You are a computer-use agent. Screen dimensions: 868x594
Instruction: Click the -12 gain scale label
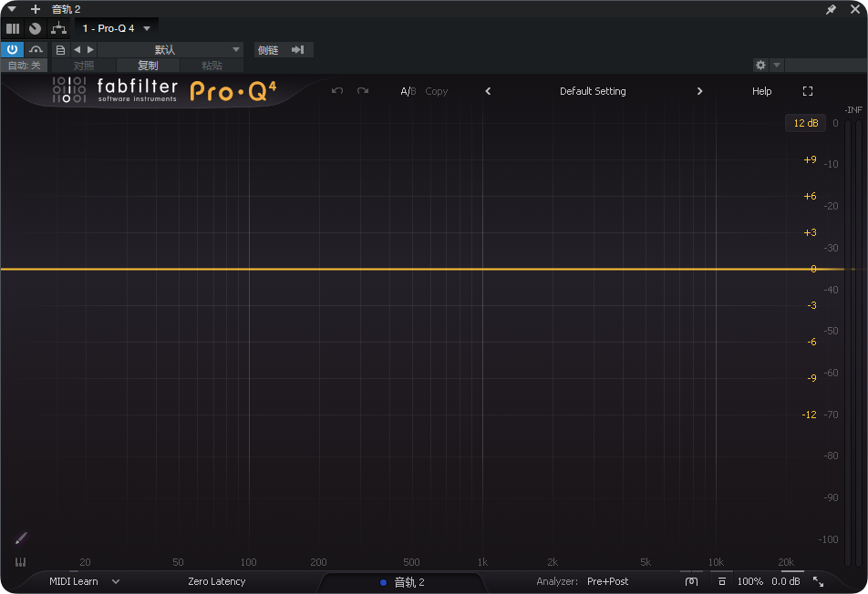(809, 415)
